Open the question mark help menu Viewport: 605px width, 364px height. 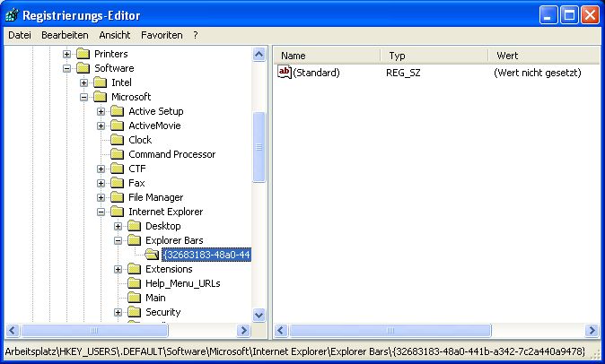coord(196,35)
